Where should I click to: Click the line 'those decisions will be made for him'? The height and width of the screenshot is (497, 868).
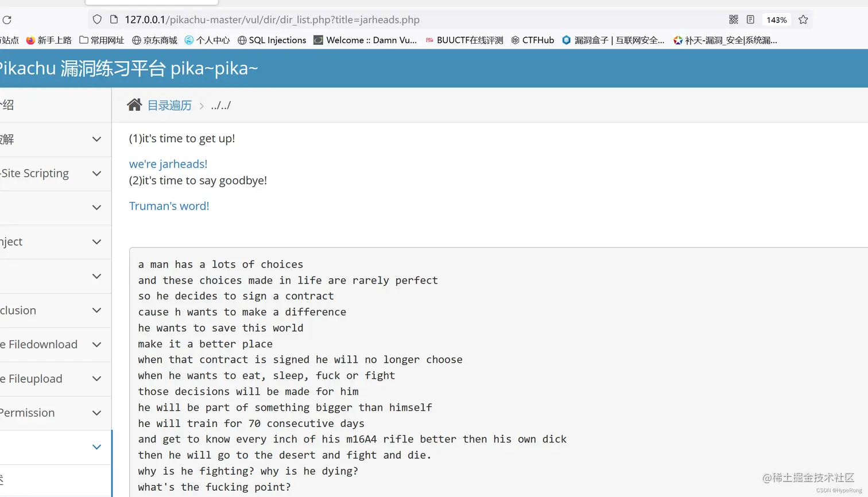coord(248,392)
